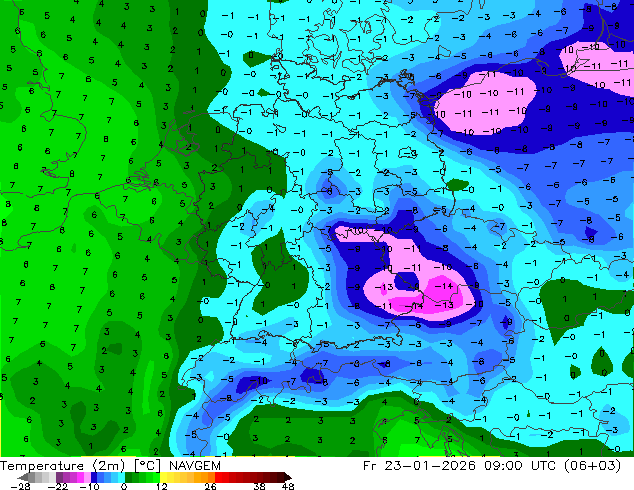
Task: Click the "Temperature (2m)" title text
Action: click(x=62, y=466)
